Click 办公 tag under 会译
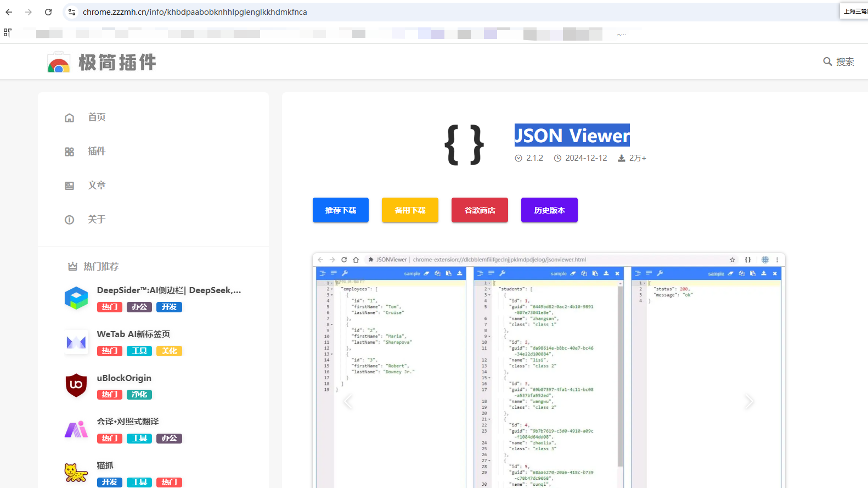 pos(169,439)
